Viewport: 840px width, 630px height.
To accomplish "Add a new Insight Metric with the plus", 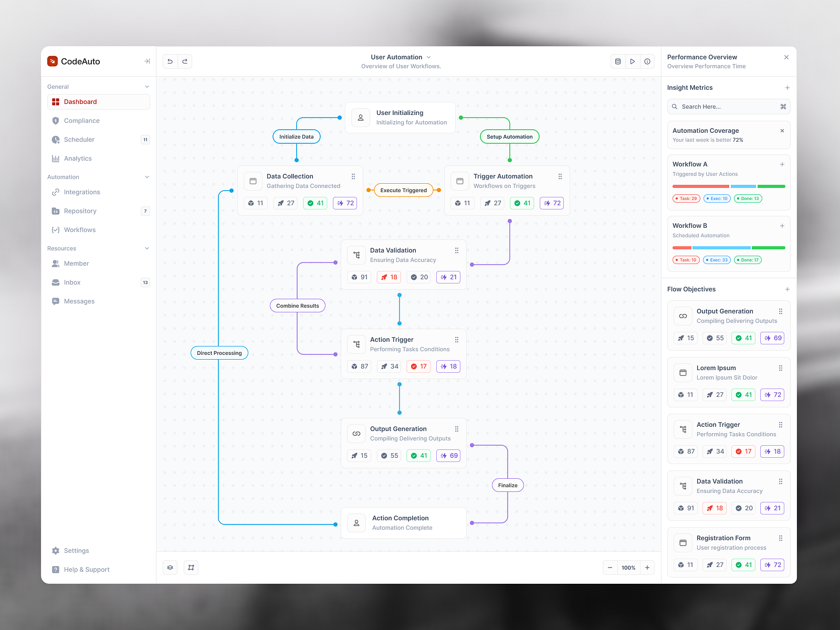I will click(x=787, y=88).
